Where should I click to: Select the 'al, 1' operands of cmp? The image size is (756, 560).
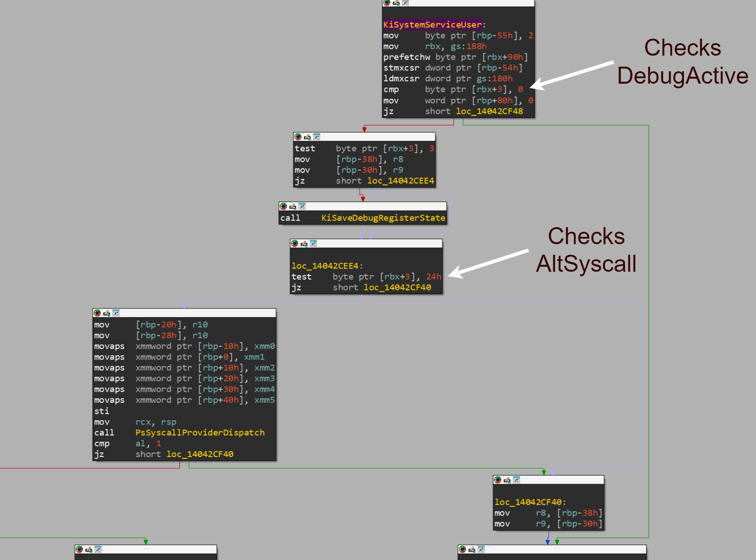click(x=148, y=444)
